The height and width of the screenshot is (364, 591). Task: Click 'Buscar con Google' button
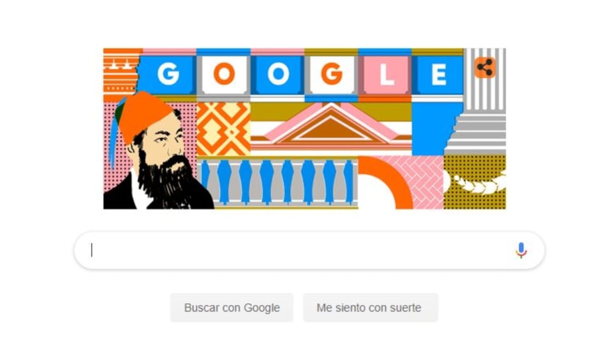(x=232, y=308)
